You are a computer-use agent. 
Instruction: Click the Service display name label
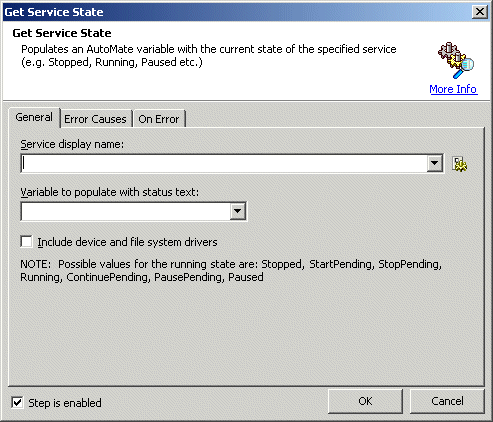[x=72, y=144]
